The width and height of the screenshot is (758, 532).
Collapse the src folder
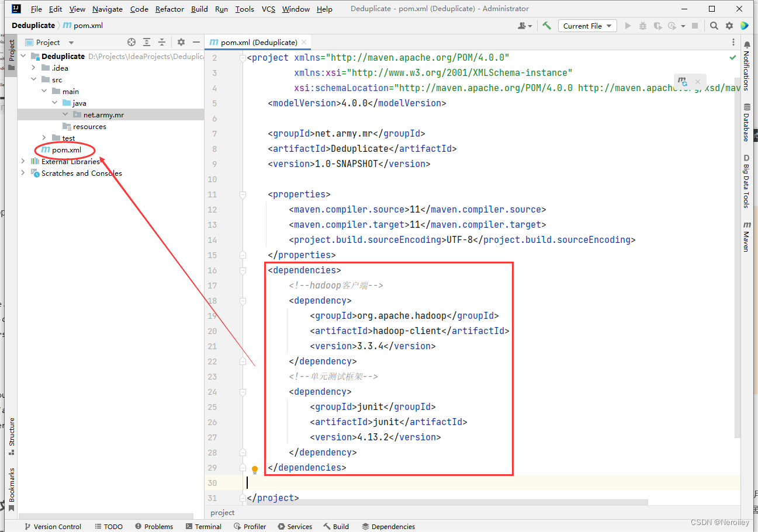coord(34,79)
